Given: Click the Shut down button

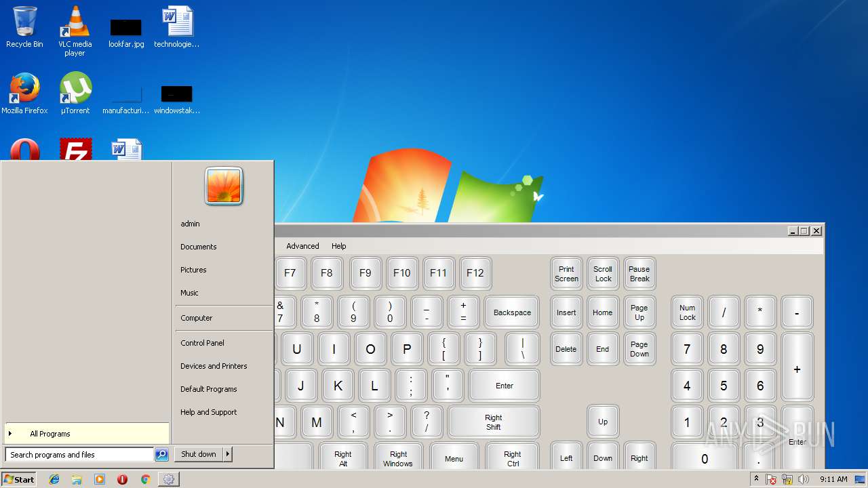Looking at the screenshot, I should (x=199, y=454).
